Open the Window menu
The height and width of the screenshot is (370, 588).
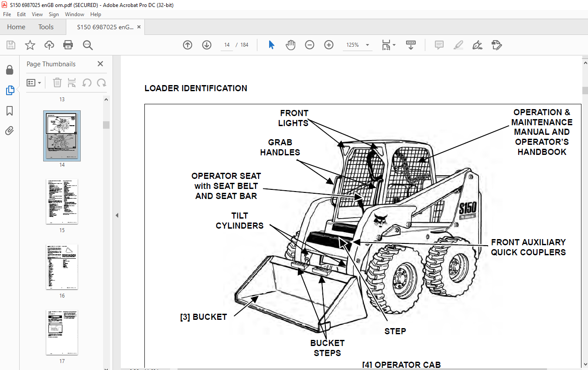point(75,14)
